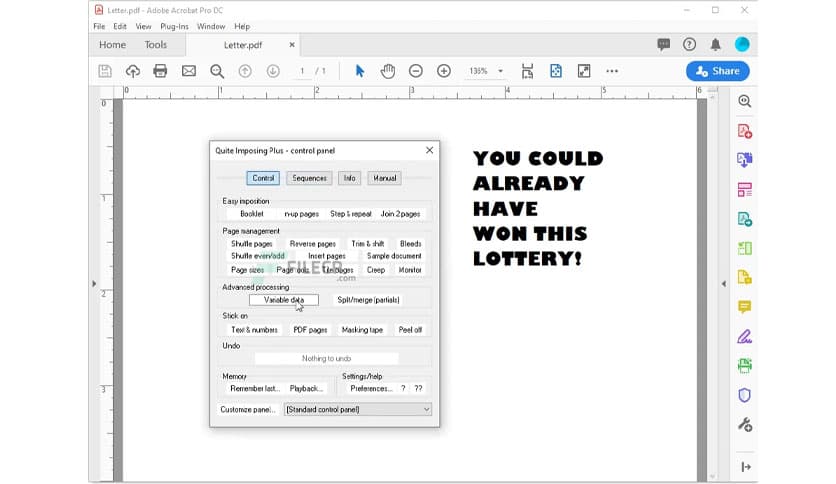Click the upload to cloud icon

pos(132,71)
